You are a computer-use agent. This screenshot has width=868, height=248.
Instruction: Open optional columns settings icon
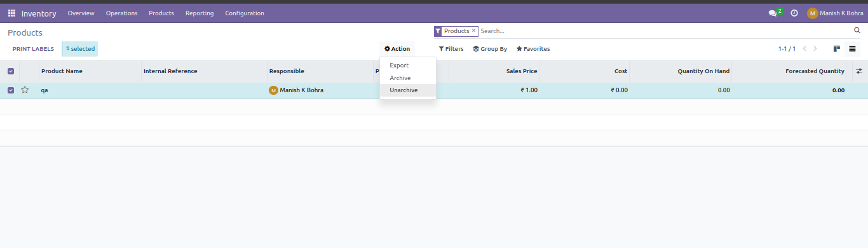pos(859,71)
